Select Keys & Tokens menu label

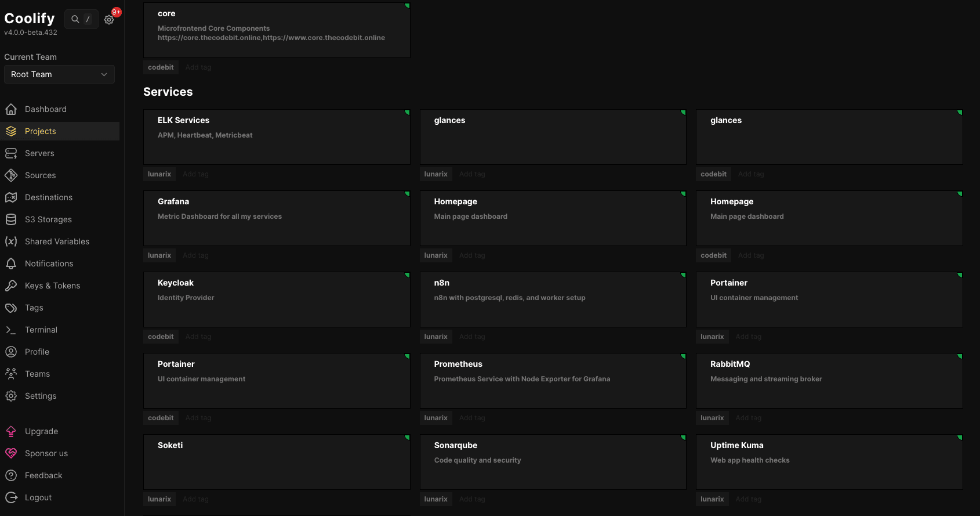(x=53, y=286)
